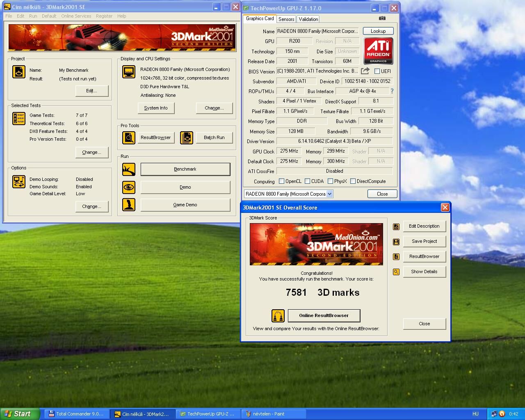Click the ResultBrowser magnifier icon in Pro Tools
The width and height of the screenshot is (525, 420).
[x=129, y=137]
